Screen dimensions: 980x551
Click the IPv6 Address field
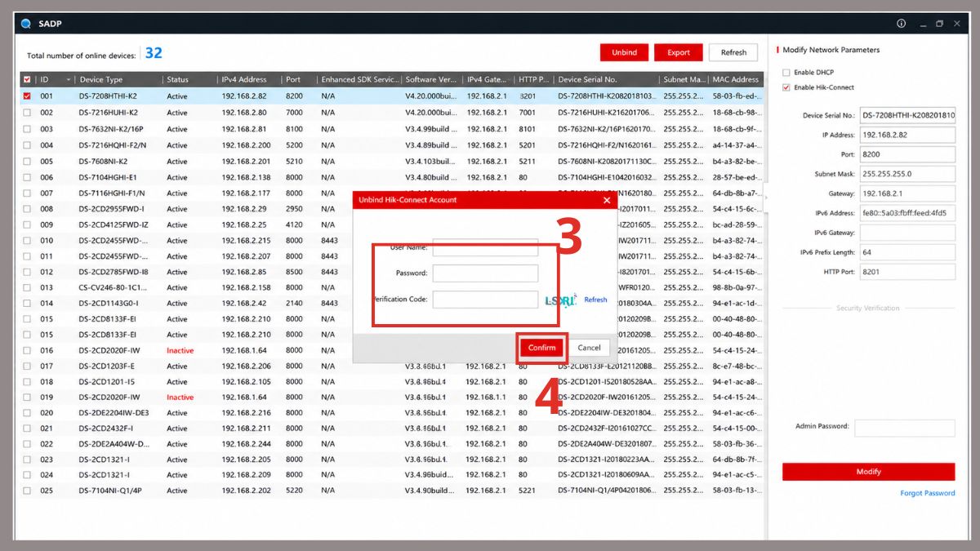pos(907,213)
